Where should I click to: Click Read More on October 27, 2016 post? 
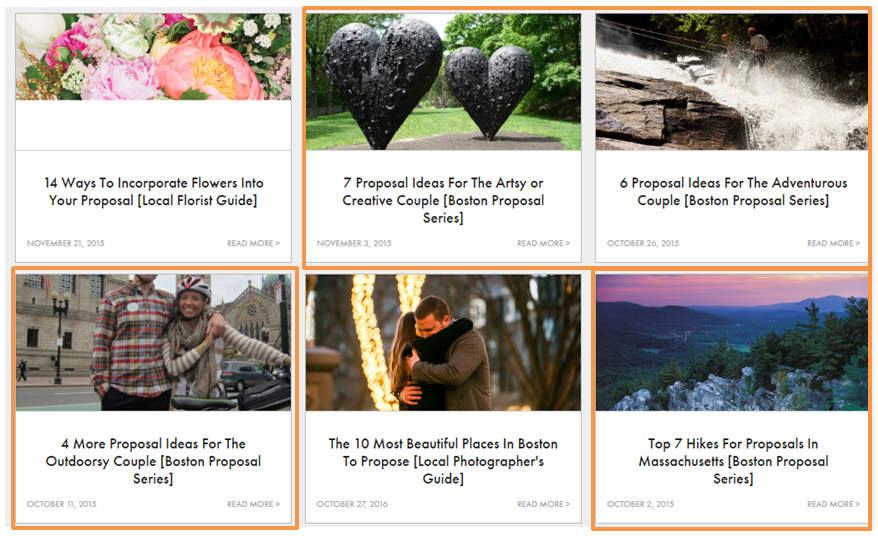pos(543,504)
